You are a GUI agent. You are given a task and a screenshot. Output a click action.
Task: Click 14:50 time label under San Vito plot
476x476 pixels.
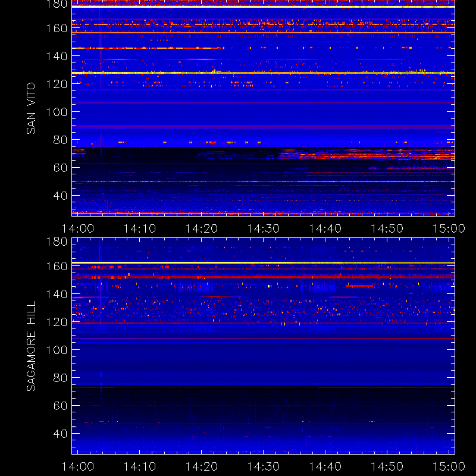387,228
